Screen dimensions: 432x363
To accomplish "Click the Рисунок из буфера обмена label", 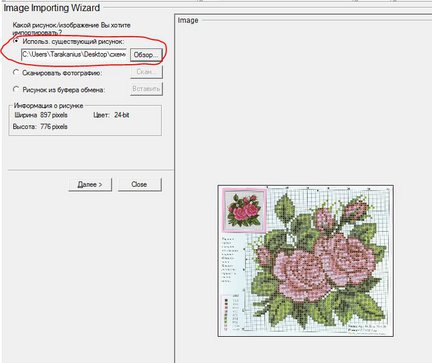I will point(64,90).
